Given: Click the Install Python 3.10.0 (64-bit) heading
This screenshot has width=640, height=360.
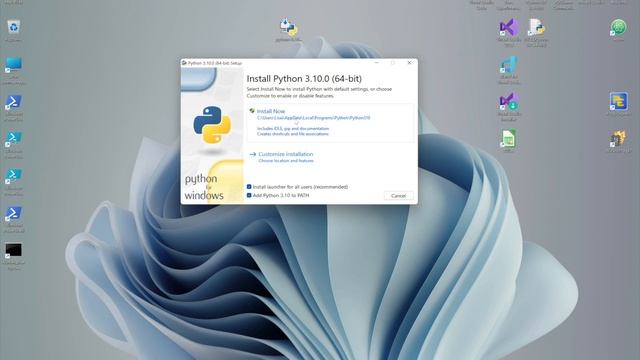Looking at the screenshot, I should pyautogui.click(x=304, y=78).
